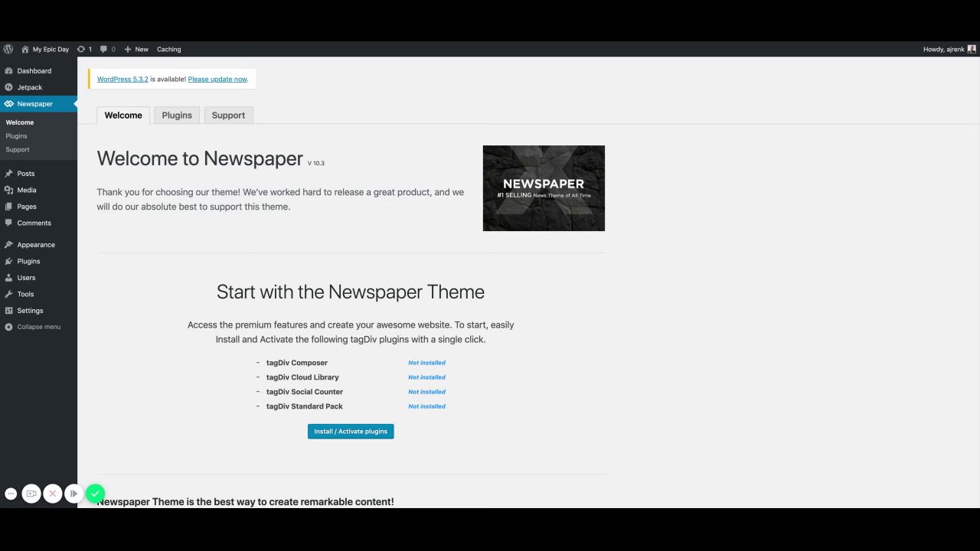Open the Support submenu under Newspaper

[x=18, y=150]
